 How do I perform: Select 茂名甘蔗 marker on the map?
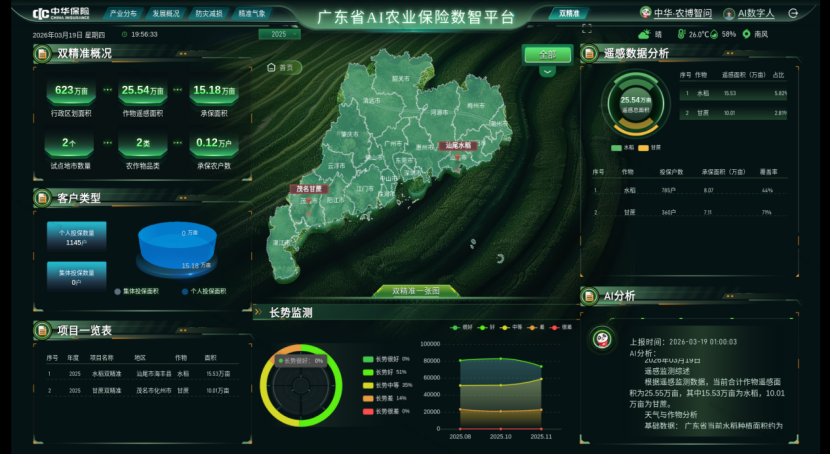(x=309, y=188)
